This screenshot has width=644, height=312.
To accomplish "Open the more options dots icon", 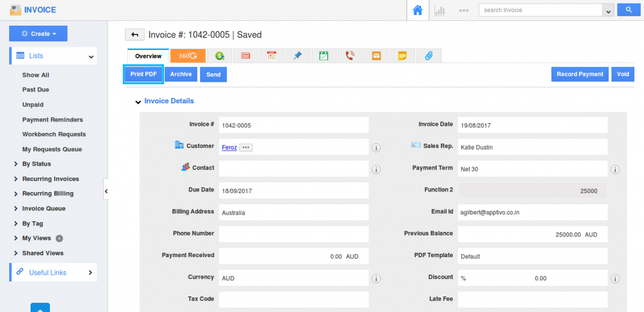I will coord(464,10).
